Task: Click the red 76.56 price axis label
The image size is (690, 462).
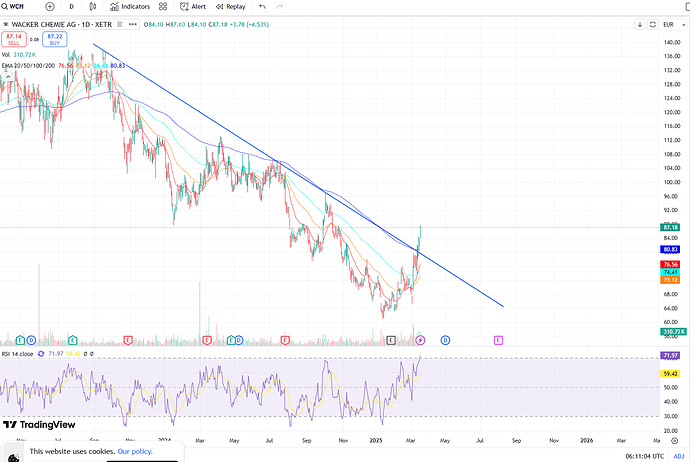Action: (x=670, y=264)
